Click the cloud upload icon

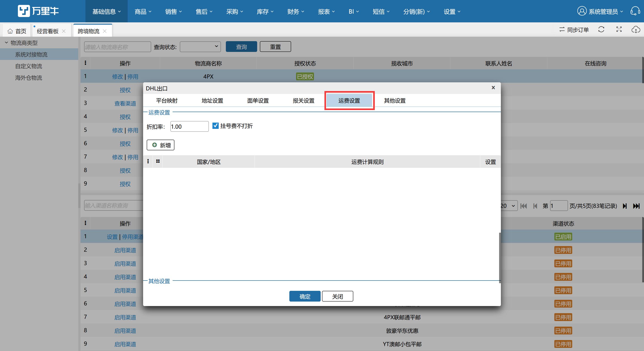(636, 30)
